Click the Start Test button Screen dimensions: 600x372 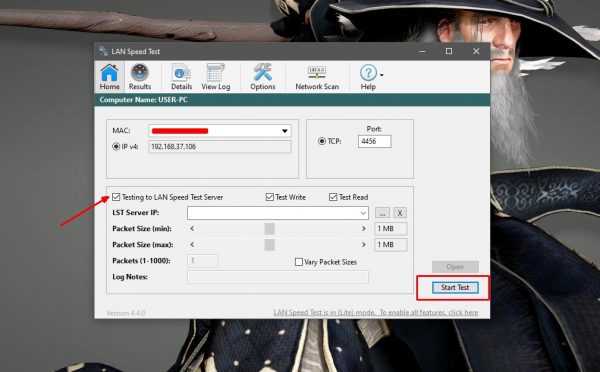(x=455, y=287)
